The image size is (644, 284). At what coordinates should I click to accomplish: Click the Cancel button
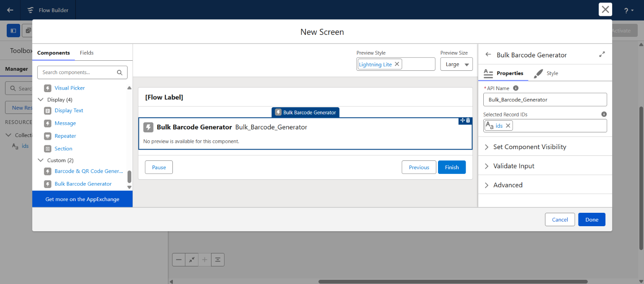[560, 219]
